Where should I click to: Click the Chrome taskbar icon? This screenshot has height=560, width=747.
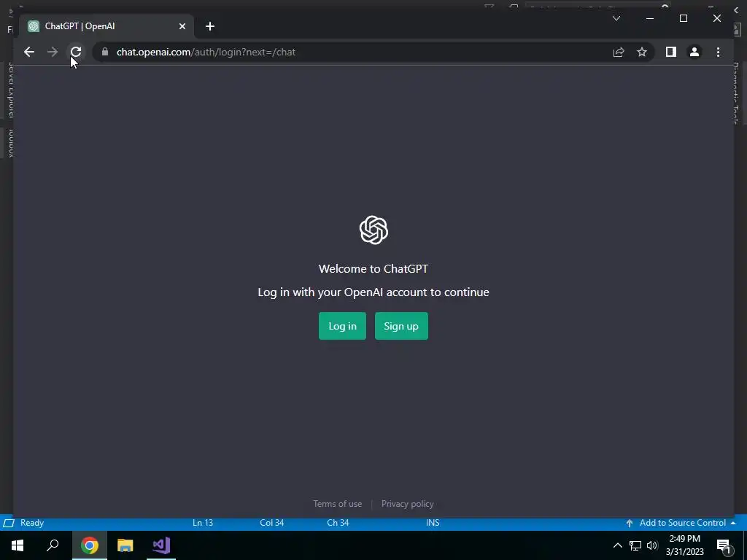pos(90,545)
